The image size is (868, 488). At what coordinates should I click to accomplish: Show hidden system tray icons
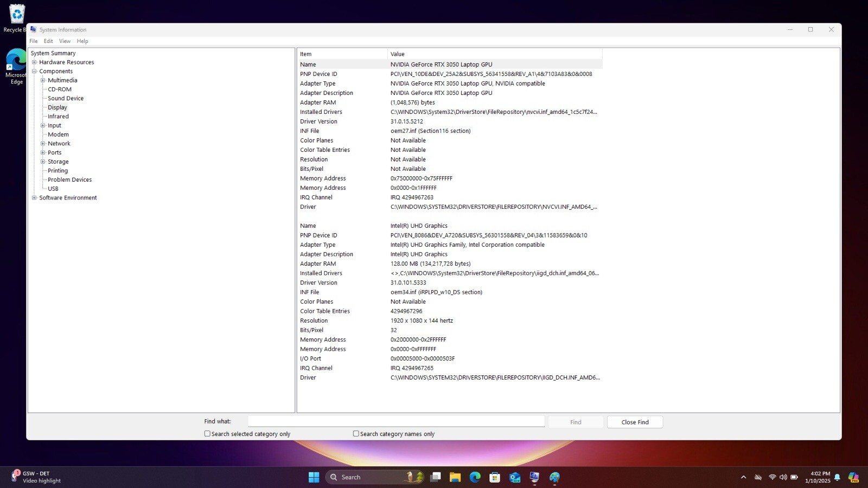tap(743, 477)
